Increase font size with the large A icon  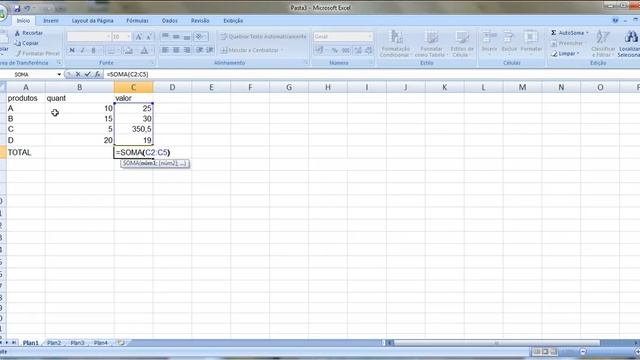[139, 37]
